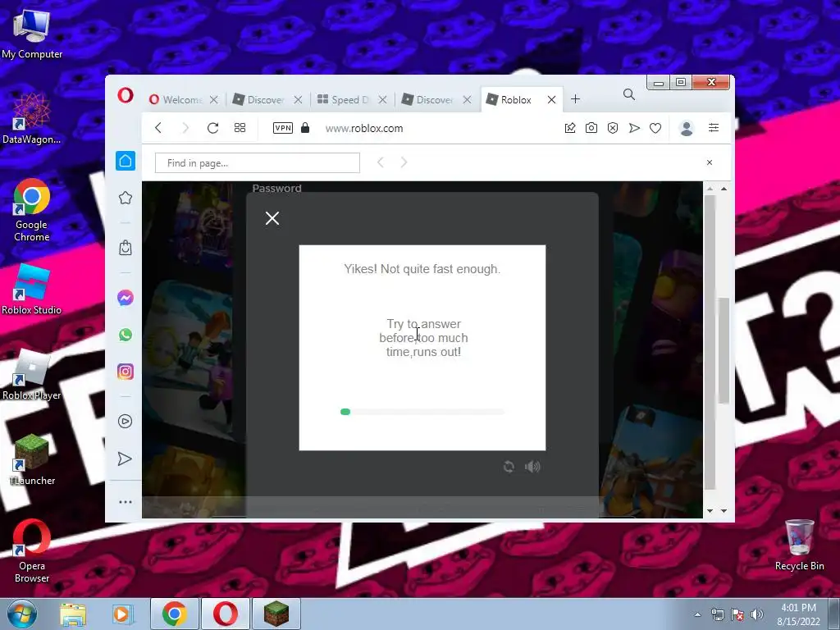Open My Flow send icon in address bar
Image resolution: width=840 pixels, height=630 pixels.
(634, 127)
